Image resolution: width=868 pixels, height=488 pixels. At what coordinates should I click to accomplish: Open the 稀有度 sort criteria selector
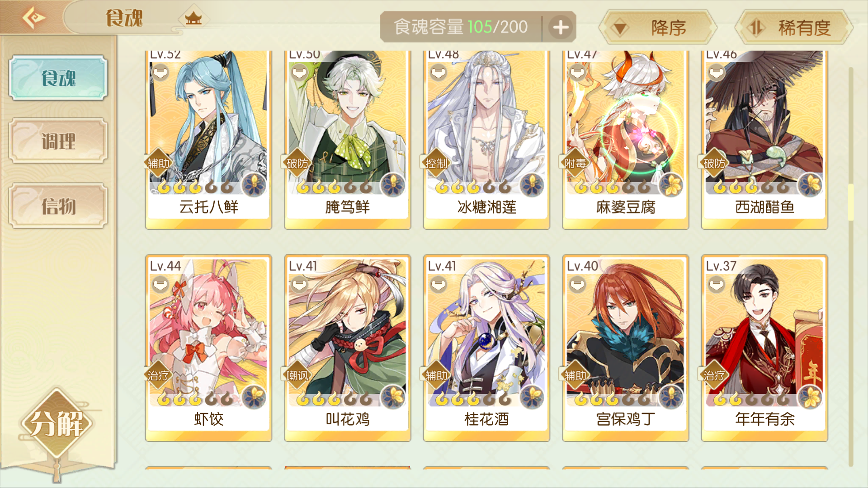tap(794, 28)
